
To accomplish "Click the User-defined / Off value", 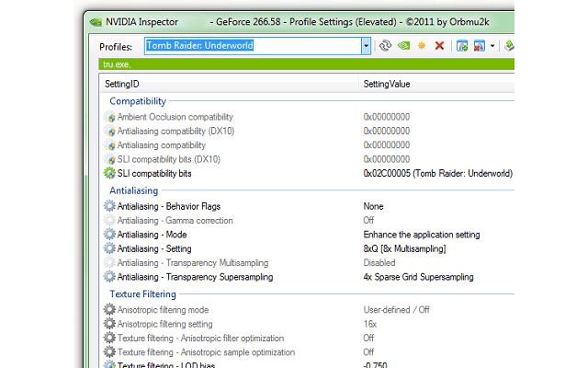I will pyautogui.click(x=396, y=310).
